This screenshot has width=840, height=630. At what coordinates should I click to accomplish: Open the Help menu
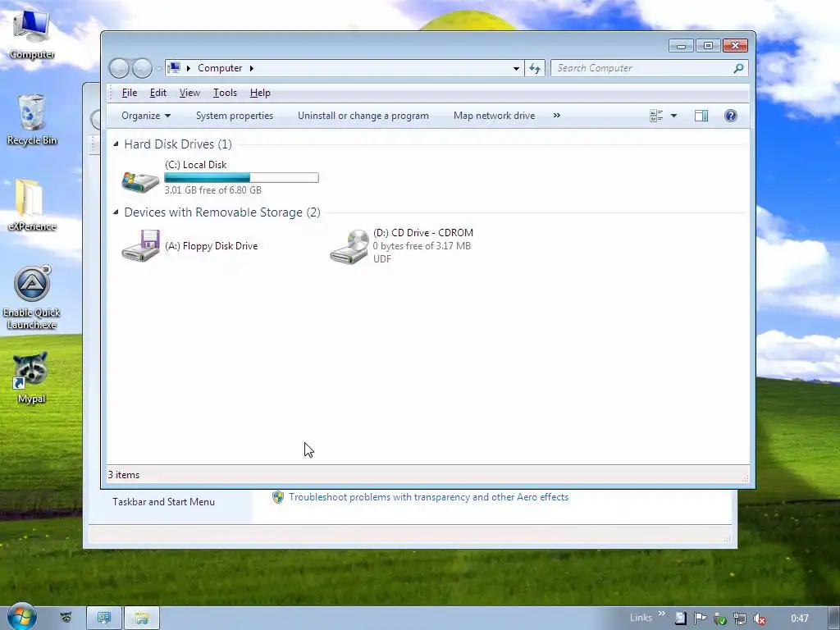point(260,93)
